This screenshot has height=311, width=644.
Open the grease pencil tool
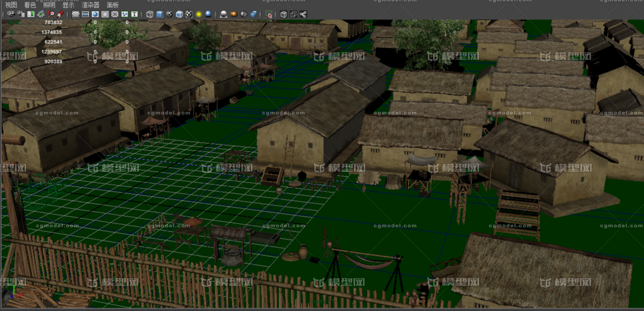[x=60, y=14]
